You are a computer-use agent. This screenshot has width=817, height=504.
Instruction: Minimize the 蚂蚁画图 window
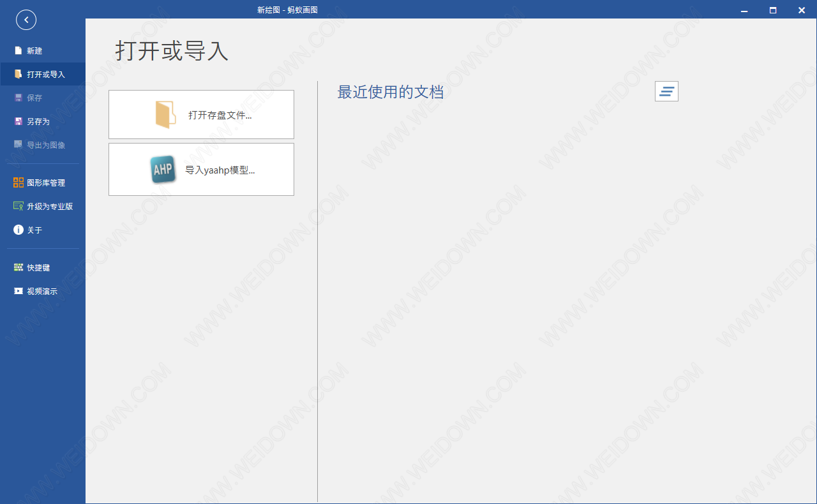744,10
